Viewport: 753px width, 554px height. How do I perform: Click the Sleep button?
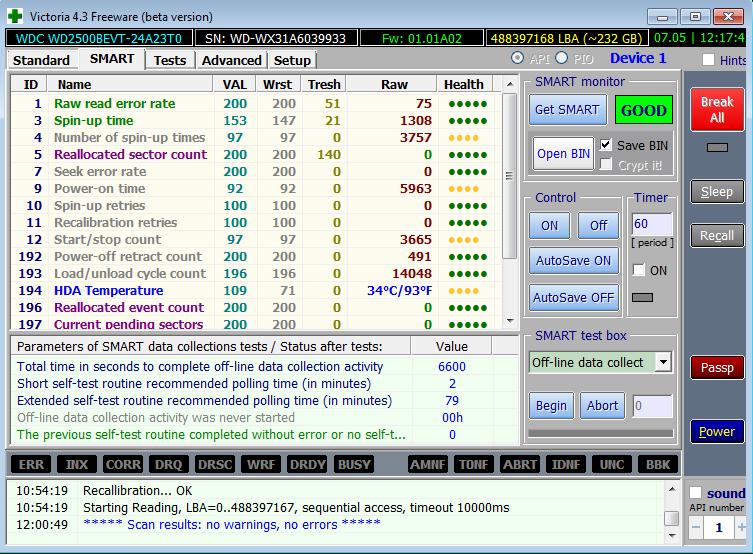[717, 192]
